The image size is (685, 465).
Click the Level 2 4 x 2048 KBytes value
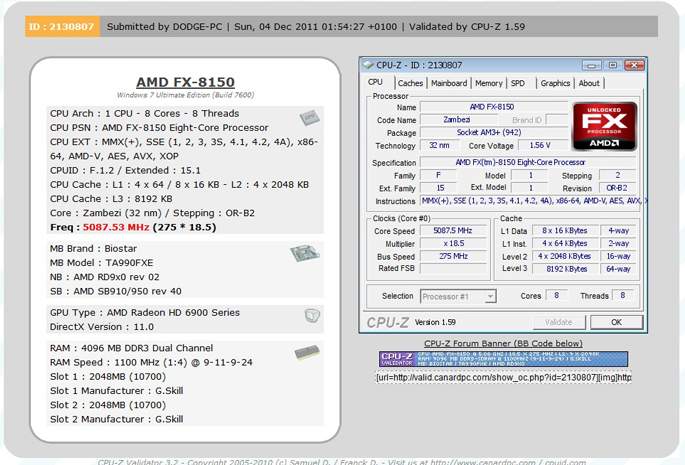[x=565, y=256]
